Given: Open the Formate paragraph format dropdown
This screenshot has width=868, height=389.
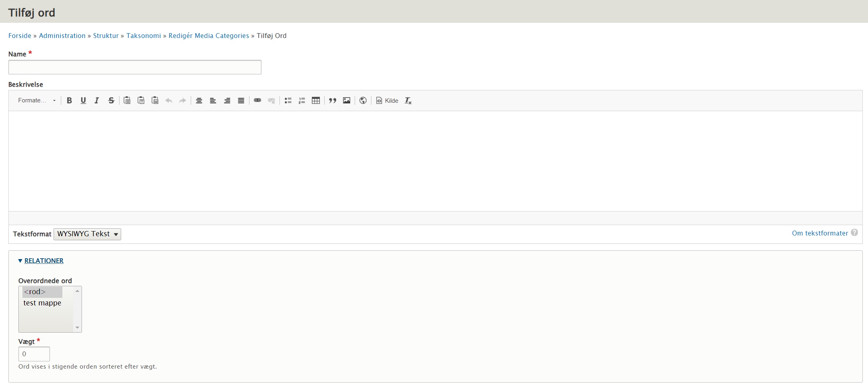Looking at the screenshot, I should click(37, 100).
